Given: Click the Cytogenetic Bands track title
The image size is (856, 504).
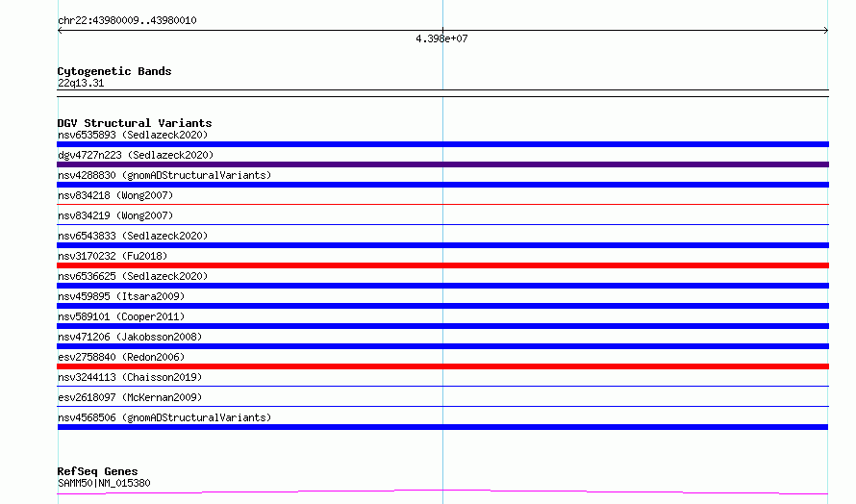Looking at the screenshot, I should pos(114,71).
